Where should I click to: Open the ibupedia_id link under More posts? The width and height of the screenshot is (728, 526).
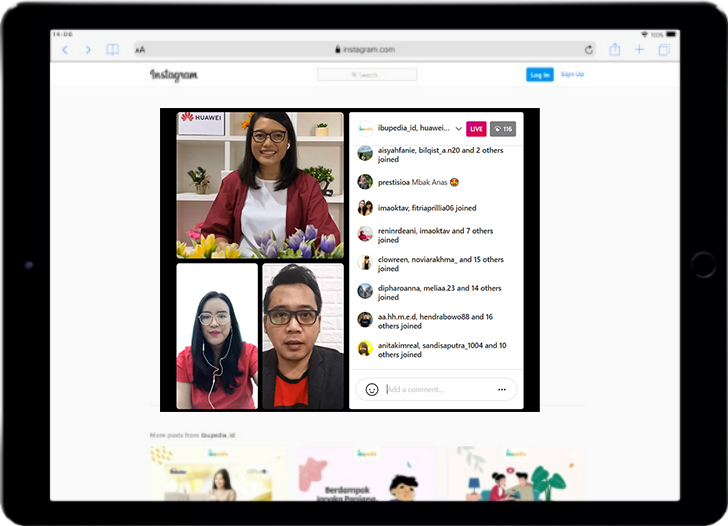pyautogui.click(x=218, y=435)
